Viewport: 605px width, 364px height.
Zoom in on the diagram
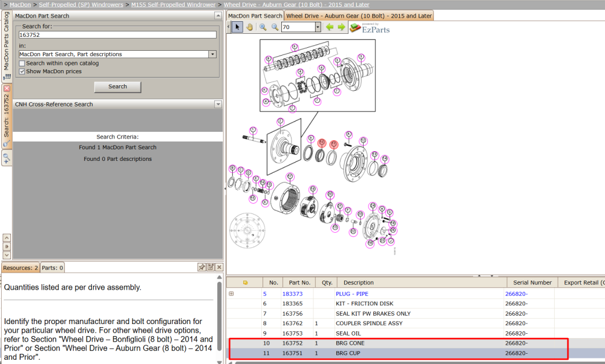[x=263, y=27]
